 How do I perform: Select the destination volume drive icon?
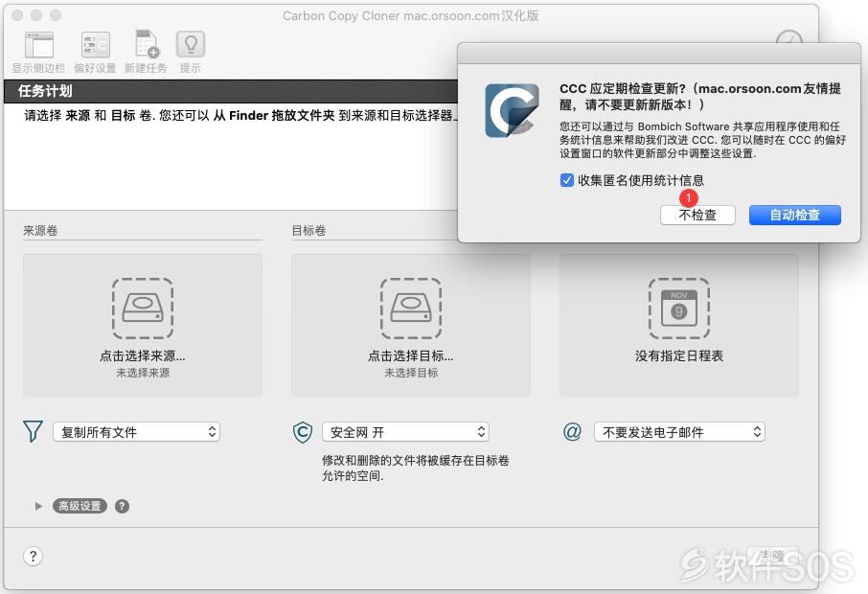click(411, 308)
